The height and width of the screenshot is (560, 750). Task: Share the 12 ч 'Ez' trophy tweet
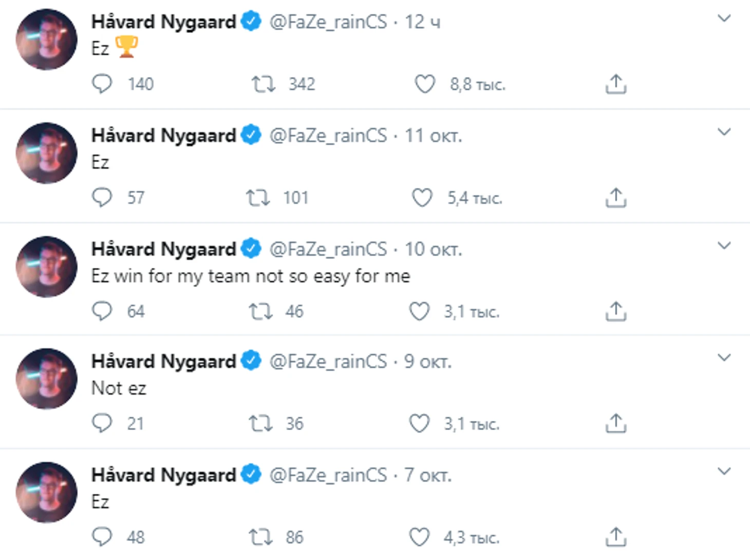(615, 84)
